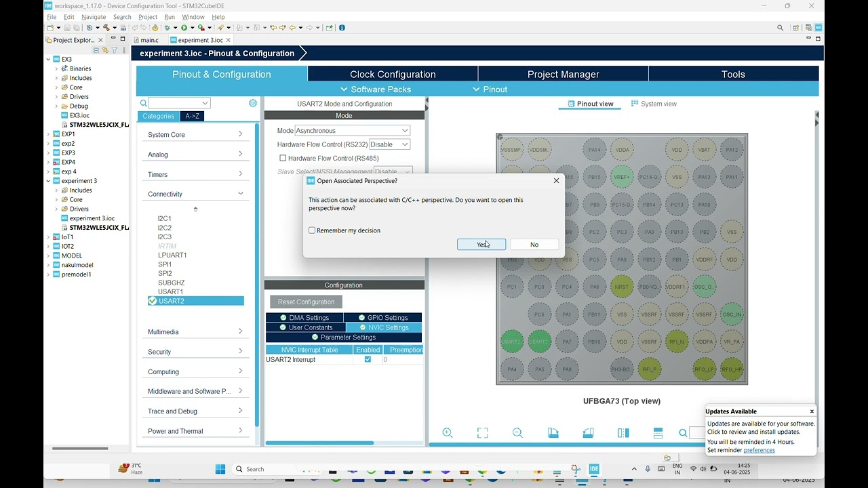Click the NRST pin on chip
The width and height of the screenshot is (868, 488).
pyautogui.click(x=622, y=287)
